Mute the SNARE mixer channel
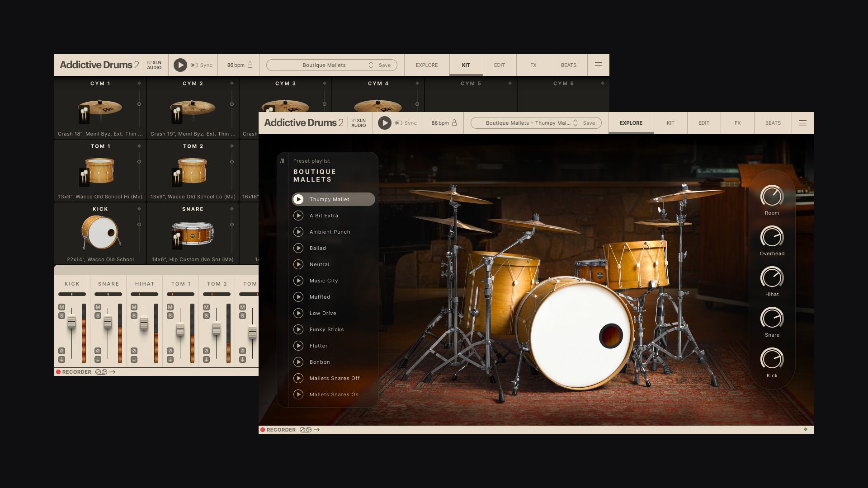 point(98,307)
